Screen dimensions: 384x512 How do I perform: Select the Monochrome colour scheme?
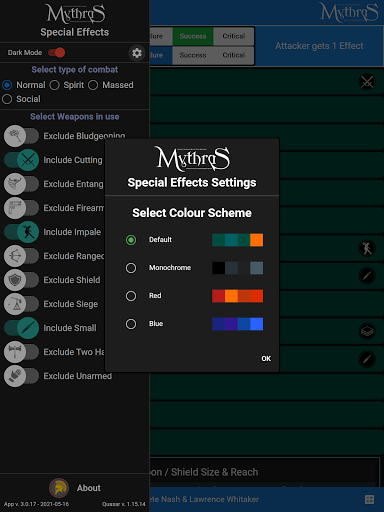click(x=131, y=268)
